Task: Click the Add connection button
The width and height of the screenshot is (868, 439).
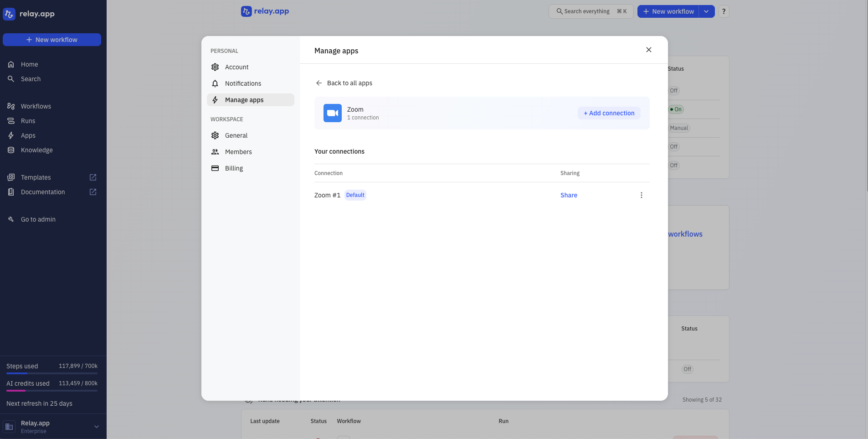Action: click(609, 113)
